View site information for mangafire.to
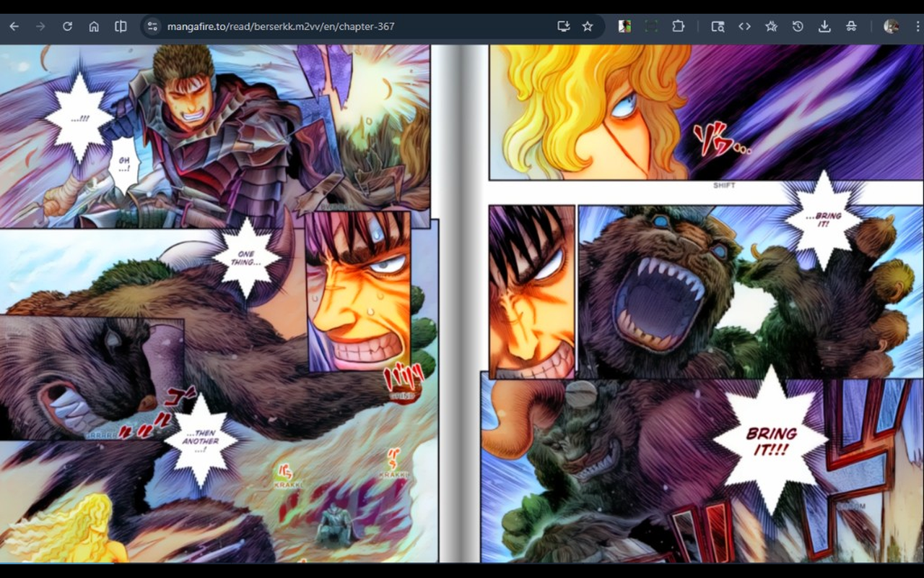 [x=152, y=26]
